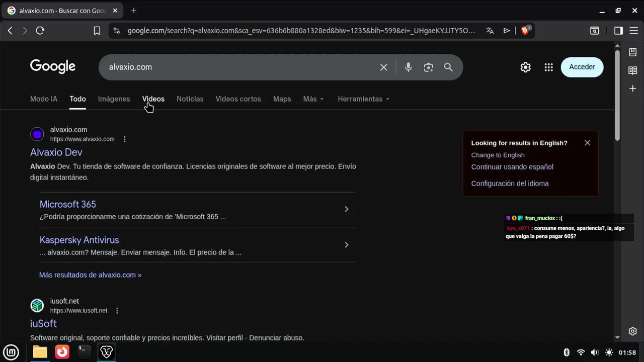Expand the Más dropdown

tap(313, 99)
